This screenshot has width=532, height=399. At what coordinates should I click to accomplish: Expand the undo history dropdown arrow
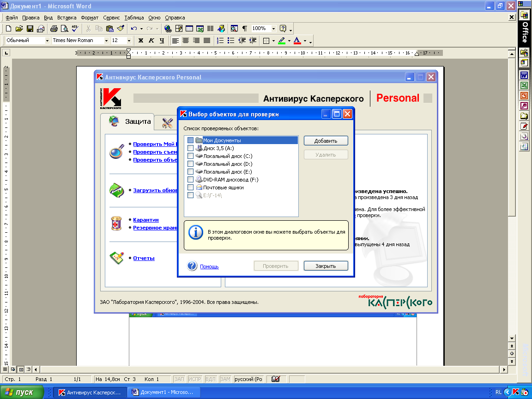[x=141, y=29]
